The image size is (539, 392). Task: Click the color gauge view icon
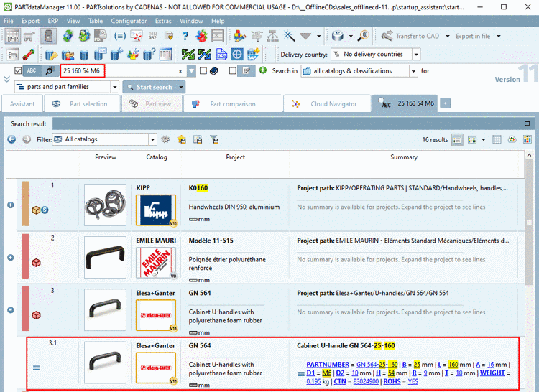point(512,139)
